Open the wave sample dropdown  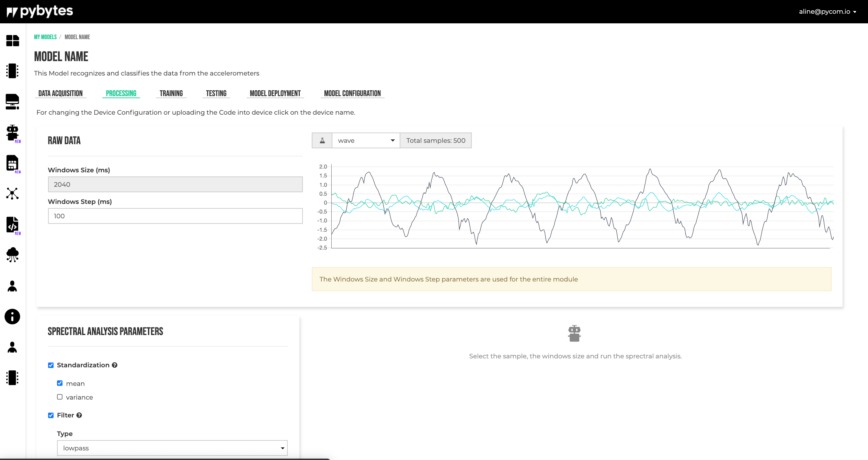pyautogui.click(x=366, y=140)
